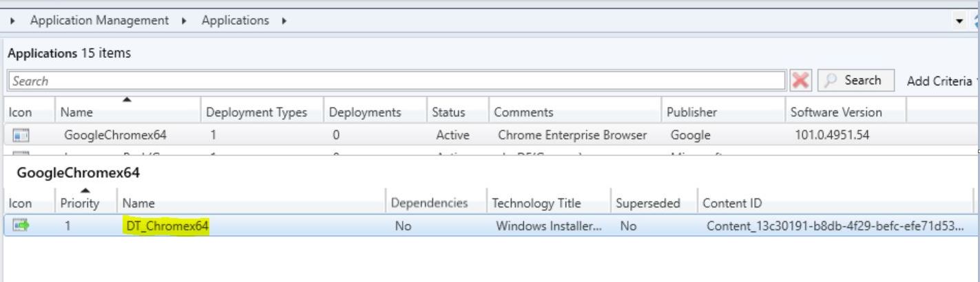Click the Dependencies column header
Screen dimensions: 980x282
[x=435, y=203]
